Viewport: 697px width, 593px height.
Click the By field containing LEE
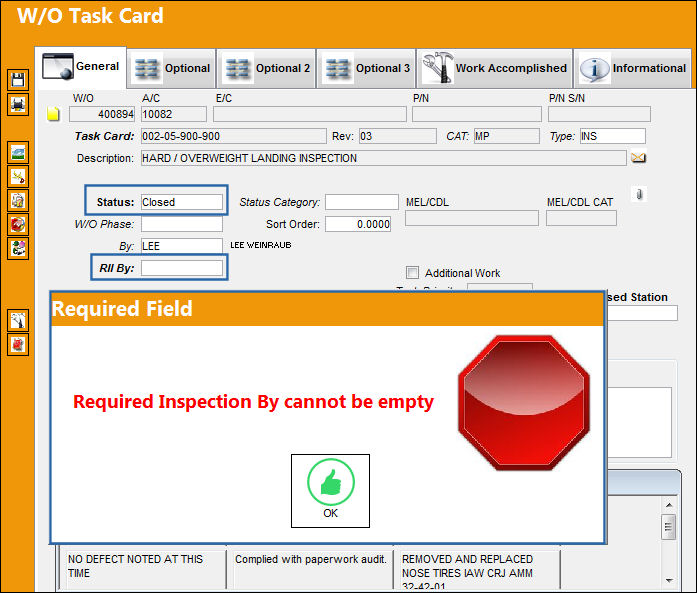click(182, 246)
